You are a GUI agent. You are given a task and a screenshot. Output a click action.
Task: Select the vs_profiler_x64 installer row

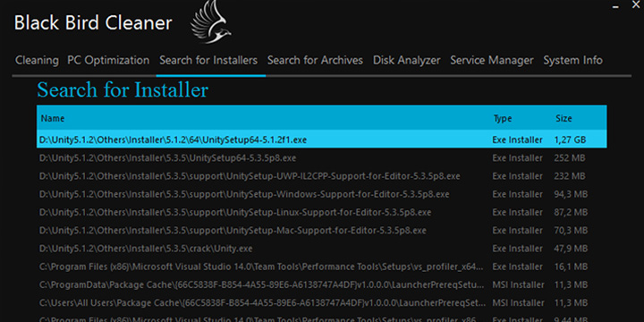pyautogui.click(x=322, y=267)
